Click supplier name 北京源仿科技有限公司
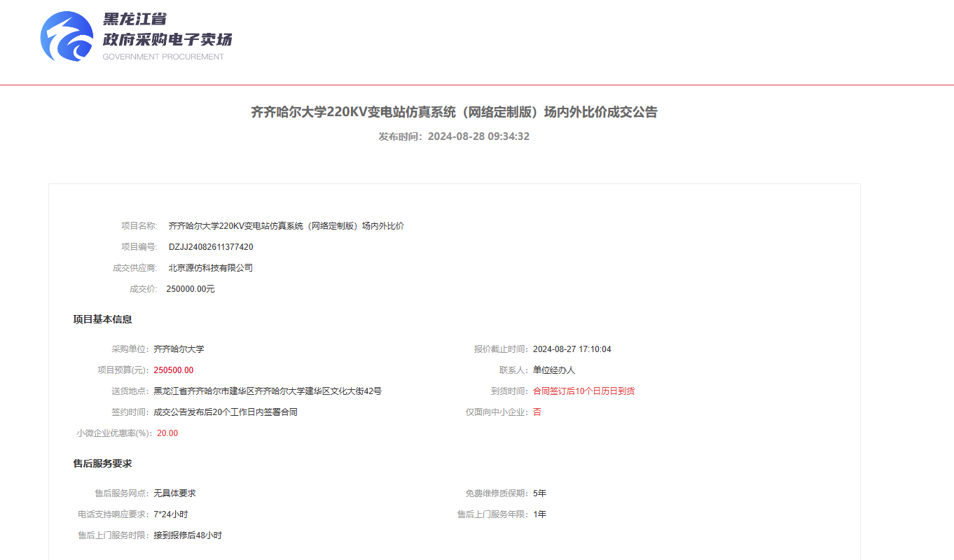Viewport: 954px width, 560px height. [210, 268]
